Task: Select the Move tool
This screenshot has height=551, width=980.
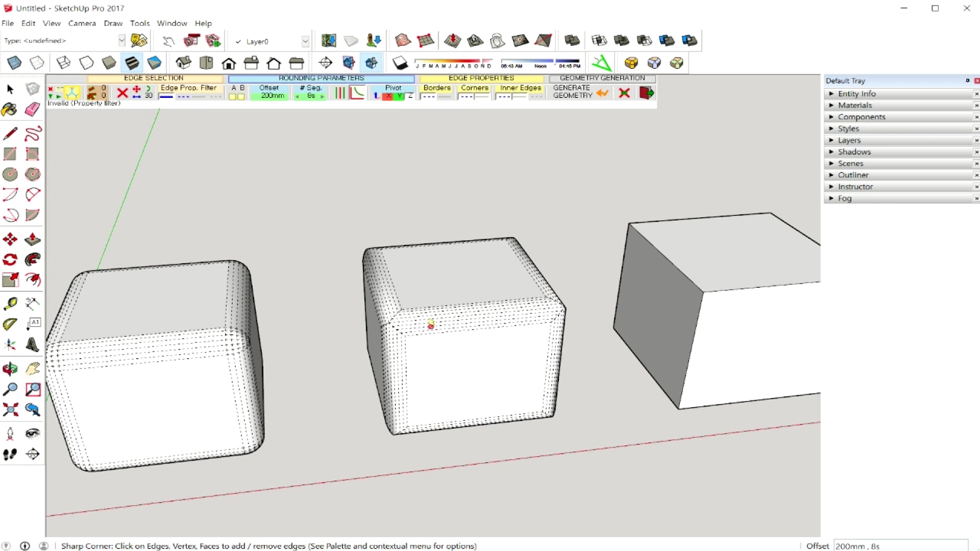Action: coord(10,240)
